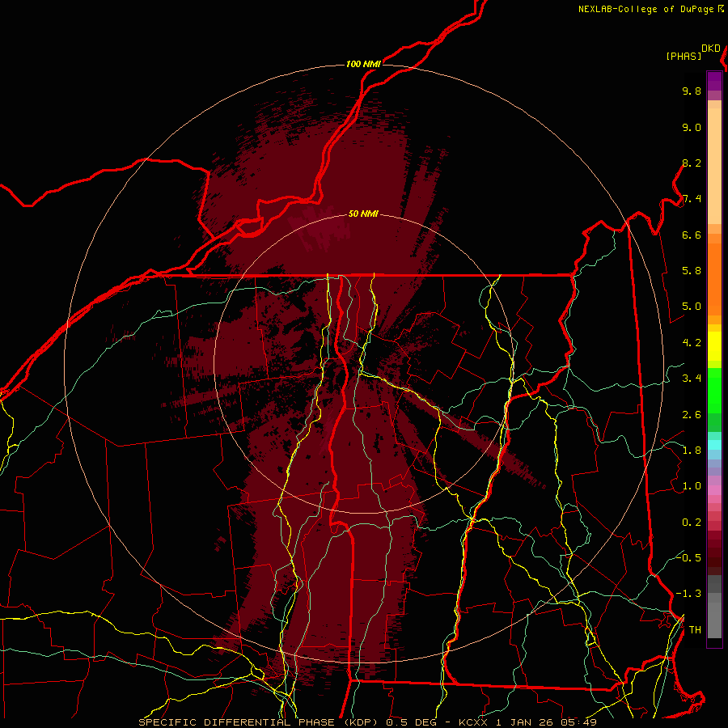728x728 pixels.
Task: Click the 9.0 value on the color scale
Action: pos(692,127)
